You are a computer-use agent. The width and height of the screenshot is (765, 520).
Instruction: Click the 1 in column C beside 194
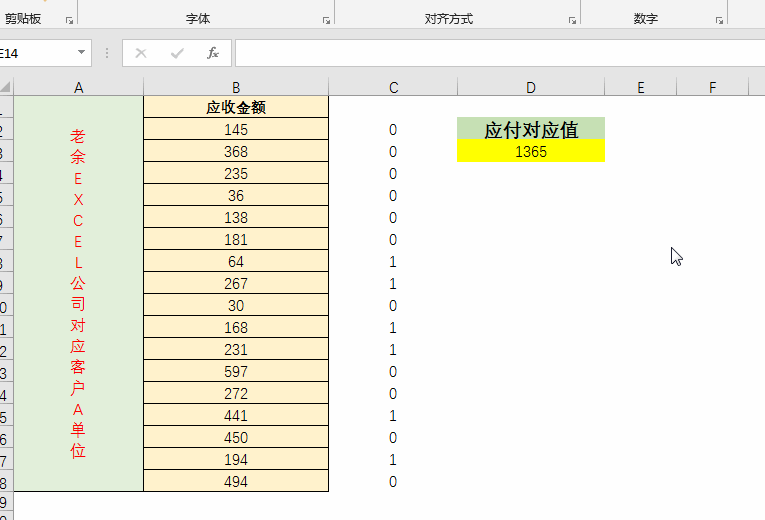click(393, 459)
